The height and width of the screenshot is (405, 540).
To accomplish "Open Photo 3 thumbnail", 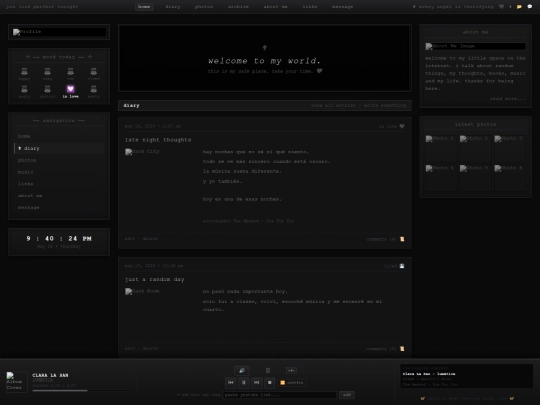I will (510, 148).
